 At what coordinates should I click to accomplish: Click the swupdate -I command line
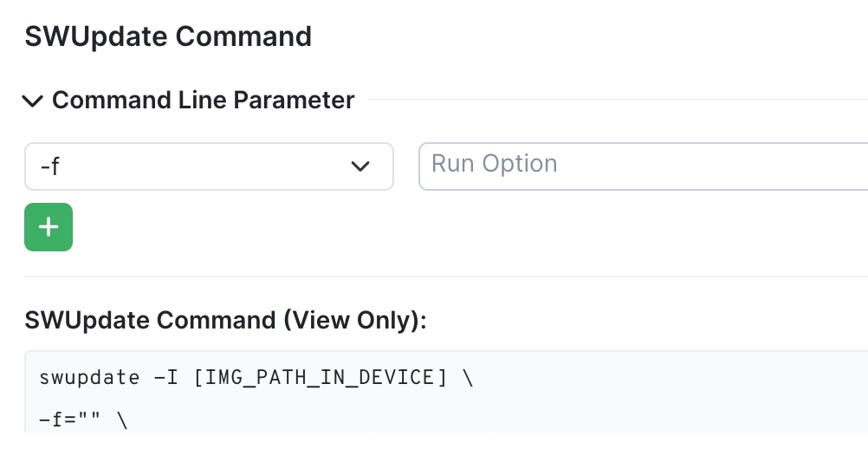(256, 378)
